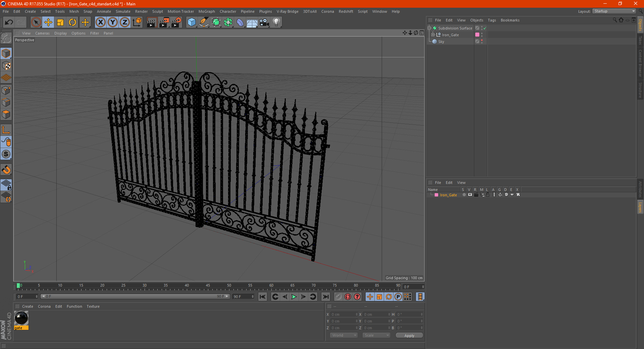644x349 pixels.
Task: Click the preview range slider bar
Action: click(x=135, y=296)
